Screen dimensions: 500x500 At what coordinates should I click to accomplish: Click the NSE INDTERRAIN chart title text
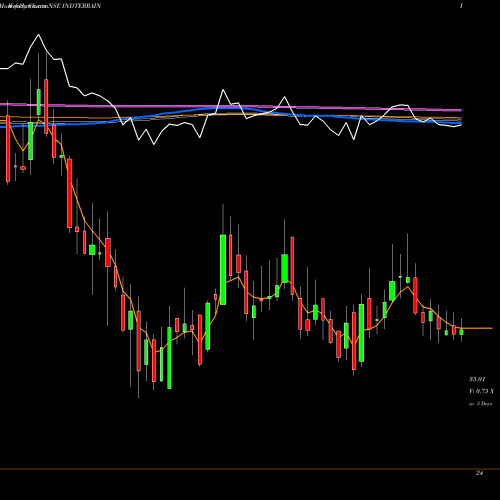[74, 6]
